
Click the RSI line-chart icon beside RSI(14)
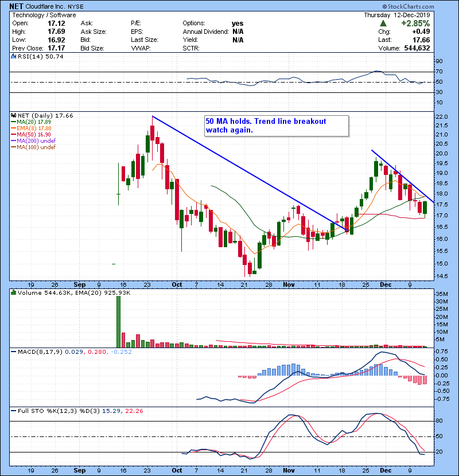[x=13, y=56]
